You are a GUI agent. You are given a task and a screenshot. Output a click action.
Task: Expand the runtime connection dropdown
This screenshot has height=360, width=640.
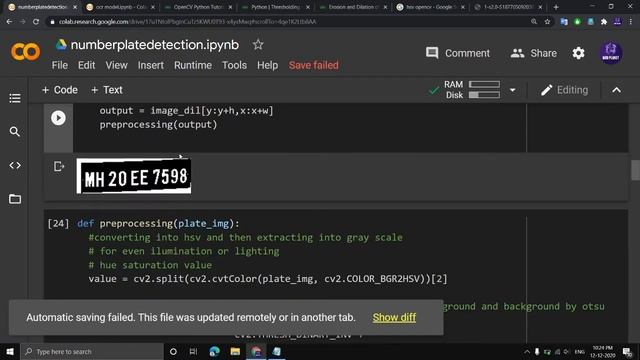point(513,90)
